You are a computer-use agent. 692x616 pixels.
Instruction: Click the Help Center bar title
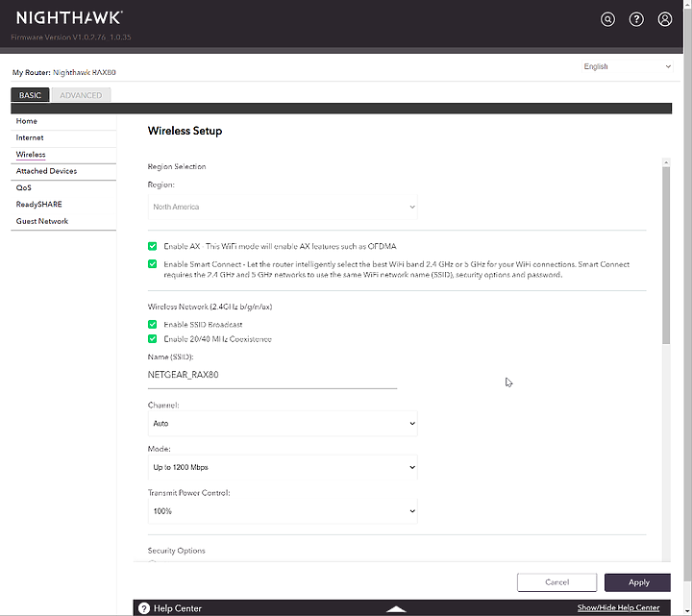point(178,608)
